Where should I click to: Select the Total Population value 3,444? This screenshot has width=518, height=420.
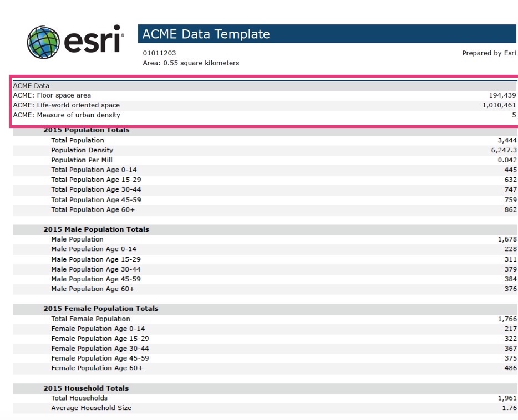[x=507, y=140]
